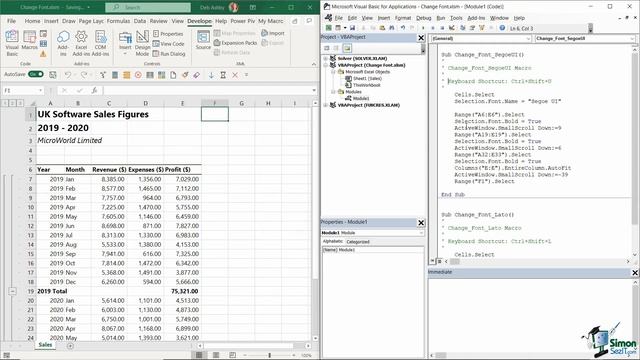The width and height of the screenshot is (640, 360).
Task: Collapse the 2019 Total outline group
Action: (13, 291)
